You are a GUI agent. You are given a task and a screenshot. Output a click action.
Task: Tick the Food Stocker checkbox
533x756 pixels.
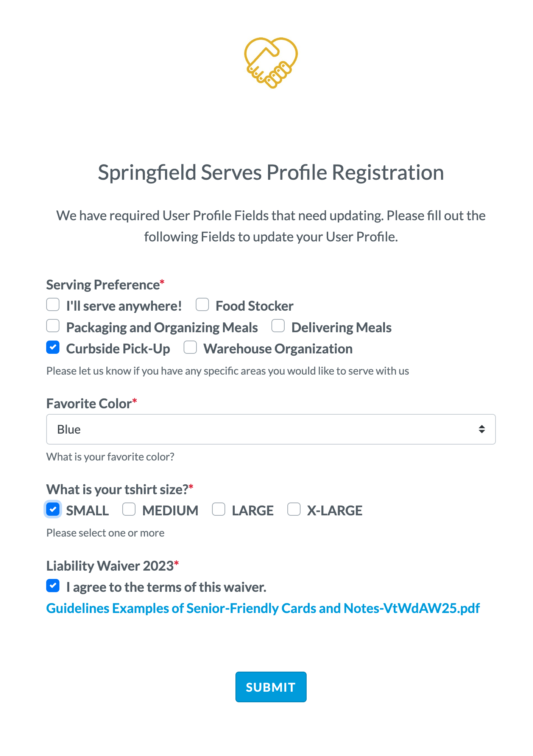tap(202, 304)
